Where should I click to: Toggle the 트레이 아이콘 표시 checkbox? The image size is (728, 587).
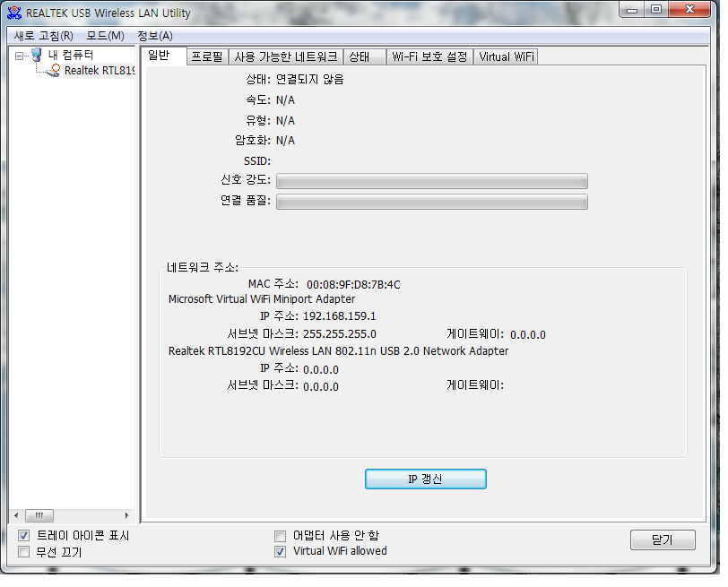(23, 536)
